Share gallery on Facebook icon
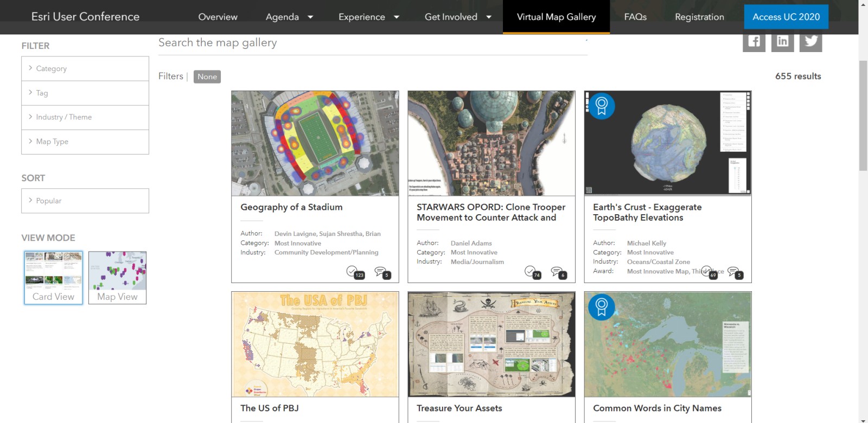This screenshot has width=868, height=423. (x=754, y=42)
